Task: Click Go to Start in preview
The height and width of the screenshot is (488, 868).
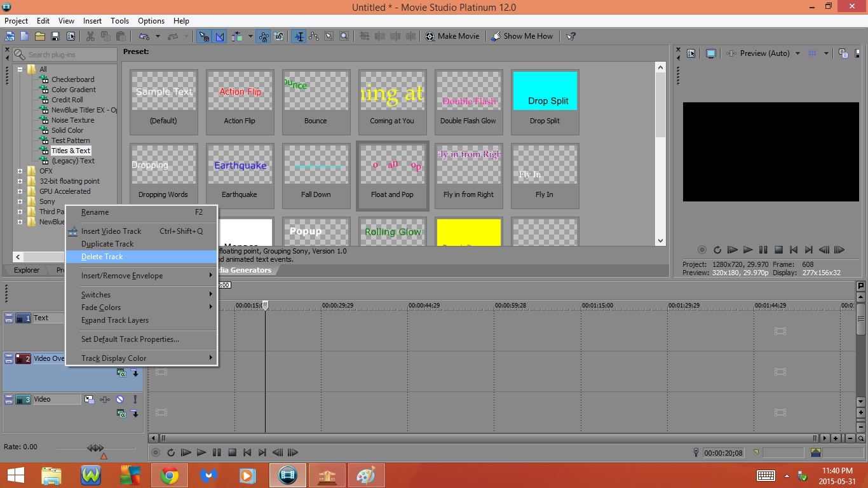Action: [794, 250]
